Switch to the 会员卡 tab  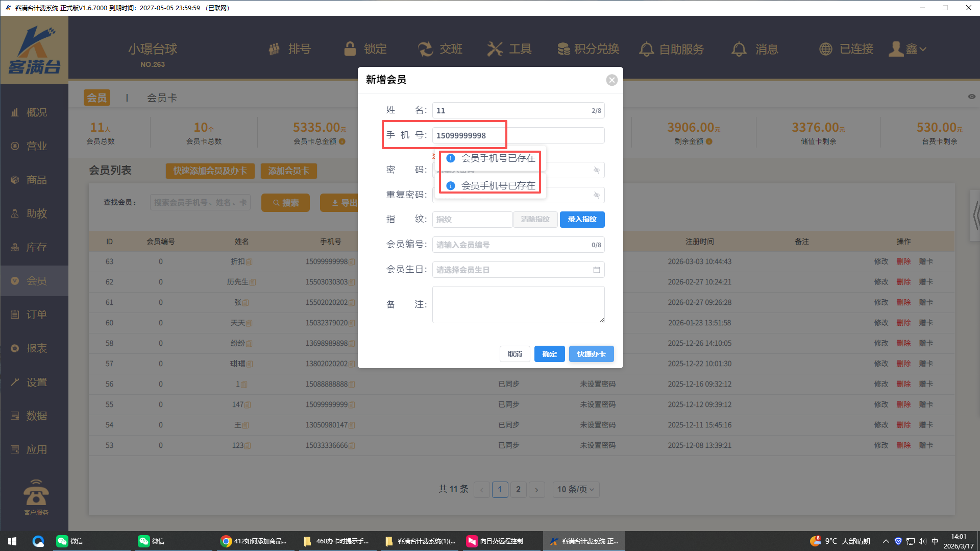pyautogui.click(x=162, y=98)
